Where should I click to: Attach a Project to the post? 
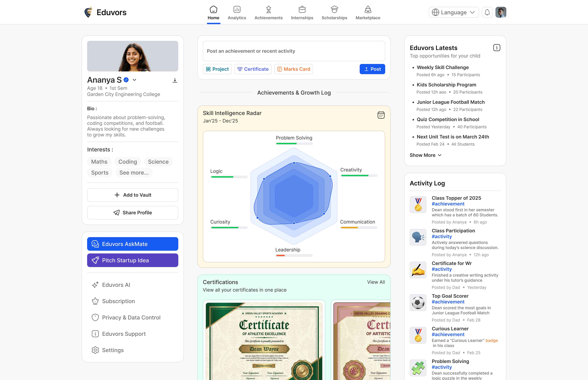coord(217,69)
